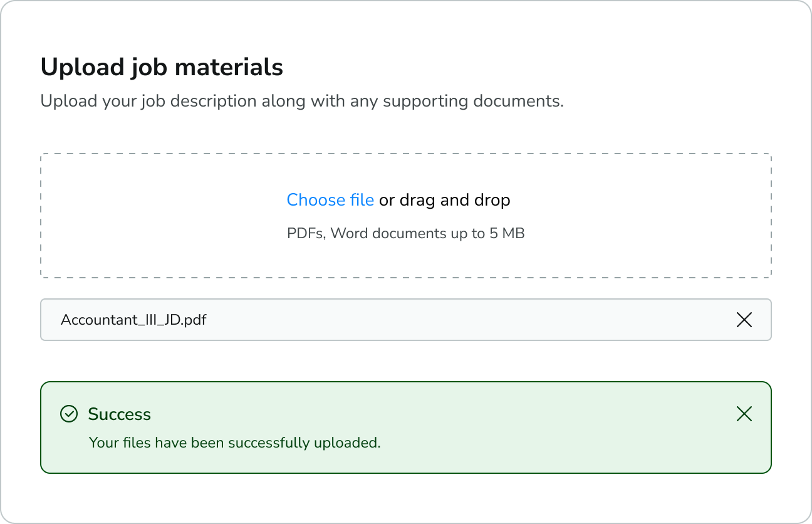Image resolution: width=812 pixels, height=524 pixels.
Task: Click the upload instructions subtitle text
Action: tap(302, 101)
